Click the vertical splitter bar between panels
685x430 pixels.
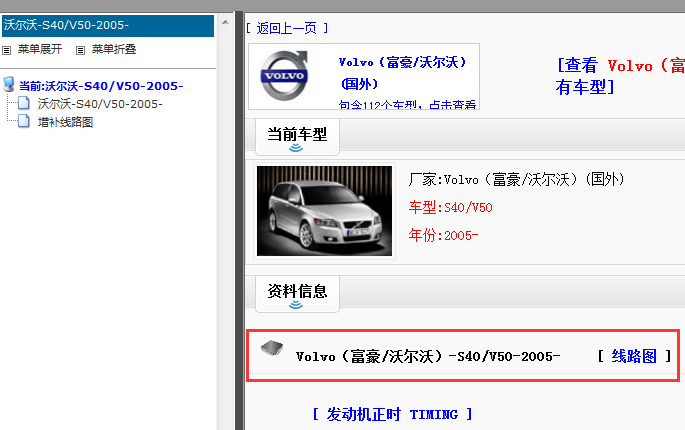[239, 221]
